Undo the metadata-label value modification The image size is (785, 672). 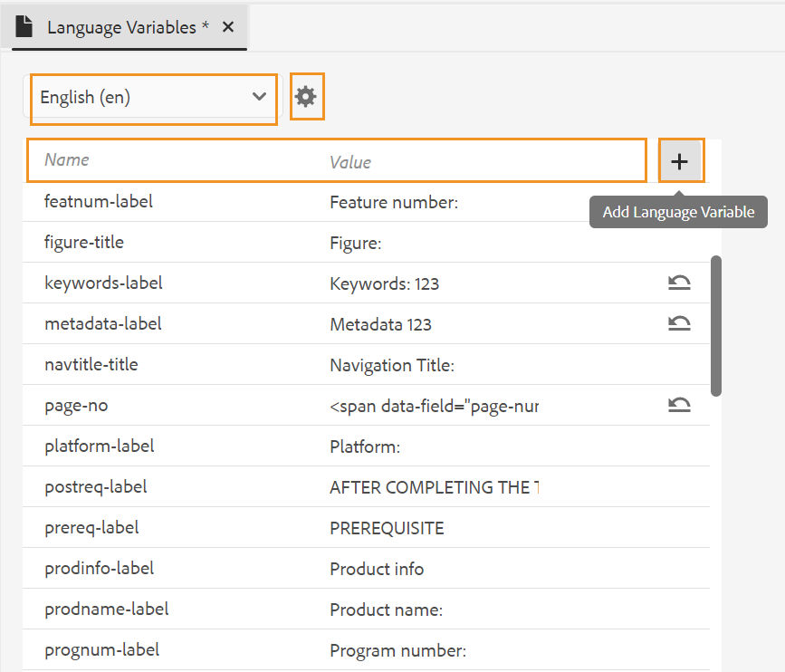(x=679, y=323)
